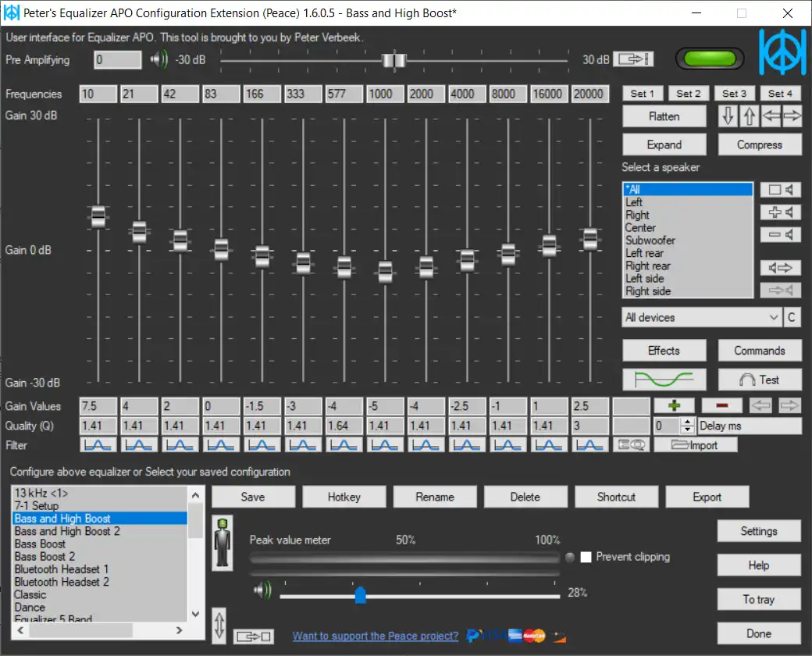Click filter type icon for 333 Hz band
This screenshot has width=812, height=656.
point(303,445)
